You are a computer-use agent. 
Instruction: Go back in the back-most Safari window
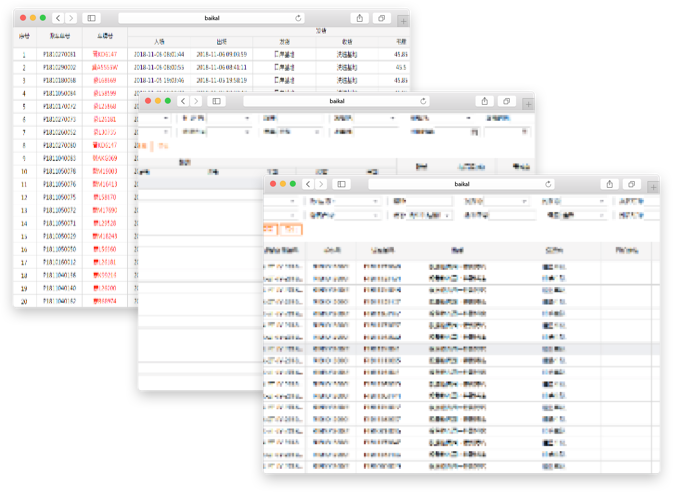(58, 18)
